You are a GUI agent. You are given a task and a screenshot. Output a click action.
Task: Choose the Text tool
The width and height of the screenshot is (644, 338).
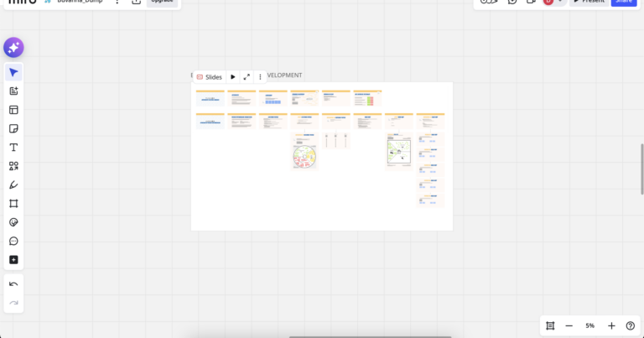click(13, 148)
